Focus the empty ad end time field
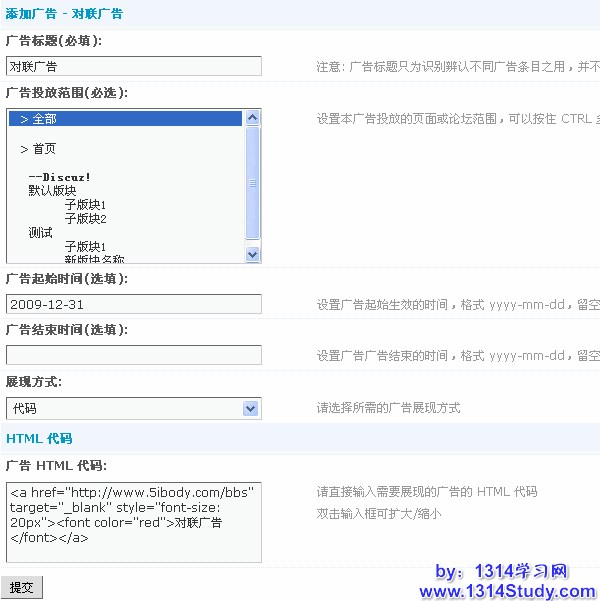The image size is (600, 601). pyautogui.click(x=133, y=355)
